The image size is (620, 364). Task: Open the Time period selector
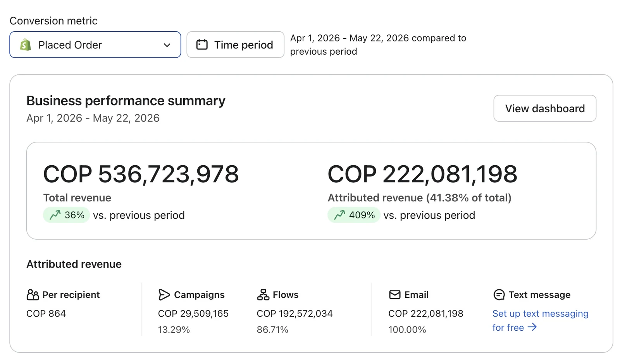(x=235, y=45)
